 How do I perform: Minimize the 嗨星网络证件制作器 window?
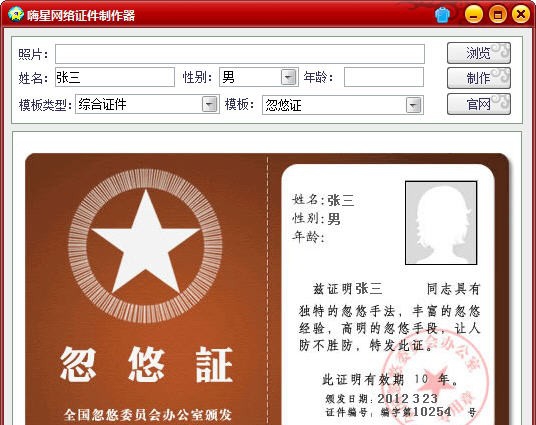click(x=473, y=15)
